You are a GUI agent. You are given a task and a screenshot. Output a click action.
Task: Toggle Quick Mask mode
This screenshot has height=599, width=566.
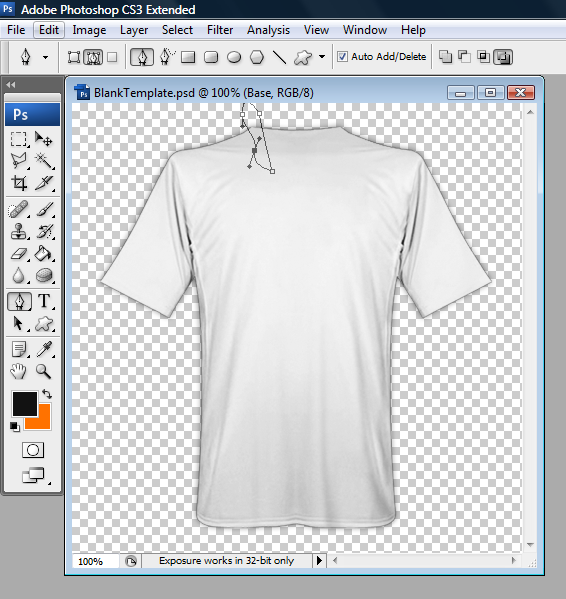point(33,450)
